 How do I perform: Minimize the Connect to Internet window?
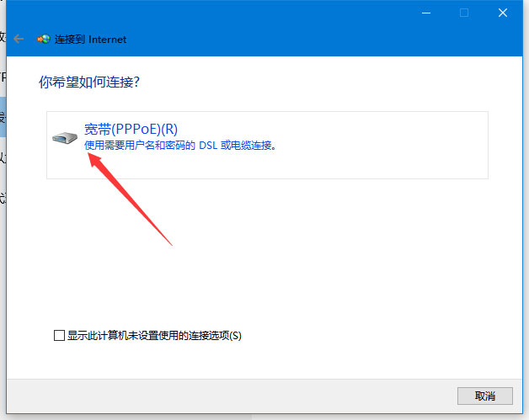(x=426, y=13)
